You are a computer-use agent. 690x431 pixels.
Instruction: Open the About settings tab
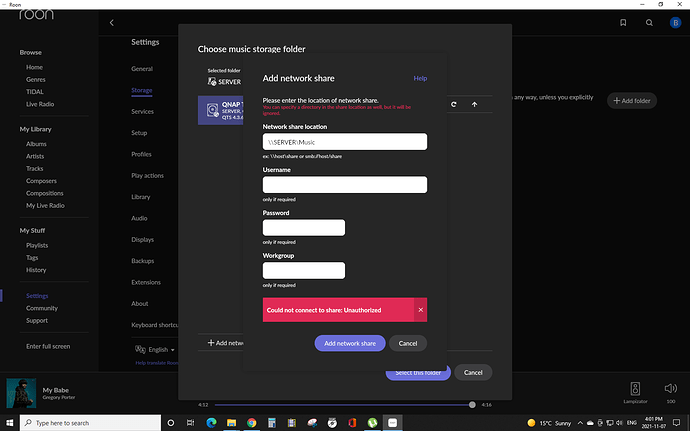click(139, 303)
